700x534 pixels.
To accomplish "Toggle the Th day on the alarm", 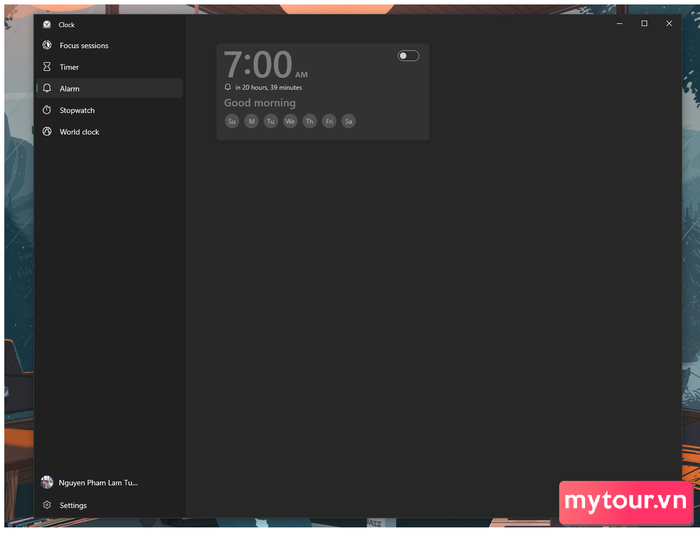I will click(309, 121).
